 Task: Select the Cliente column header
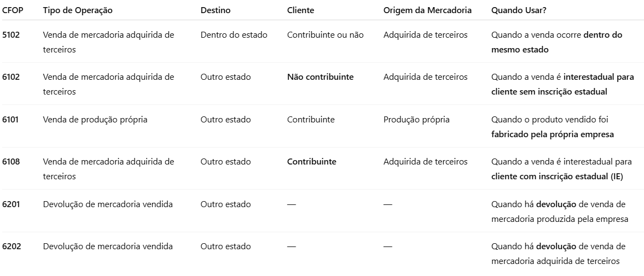(300, 10)
